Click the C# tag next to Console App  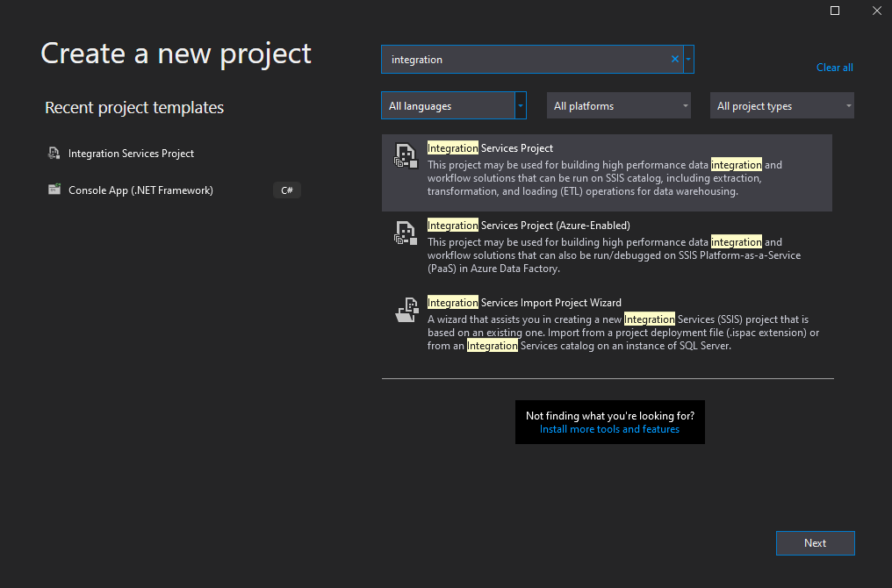point(286,190)
